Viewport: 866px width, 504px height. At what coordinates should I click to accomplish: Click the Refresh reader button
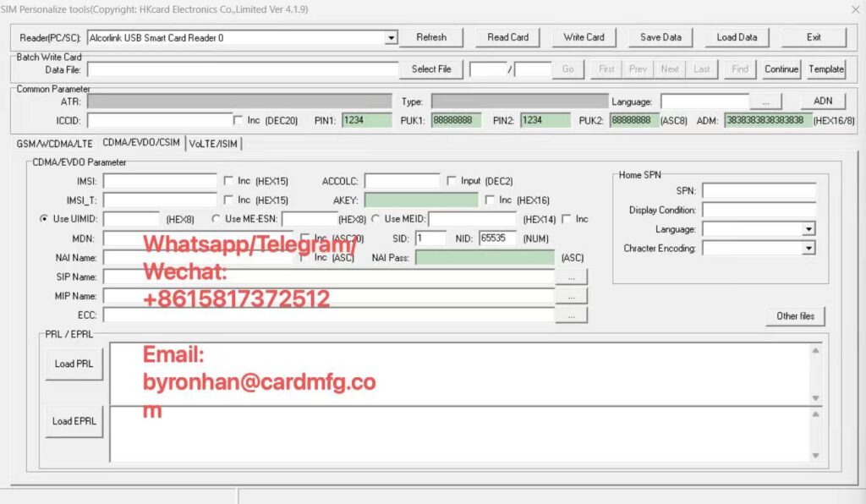tap(431, 37)
